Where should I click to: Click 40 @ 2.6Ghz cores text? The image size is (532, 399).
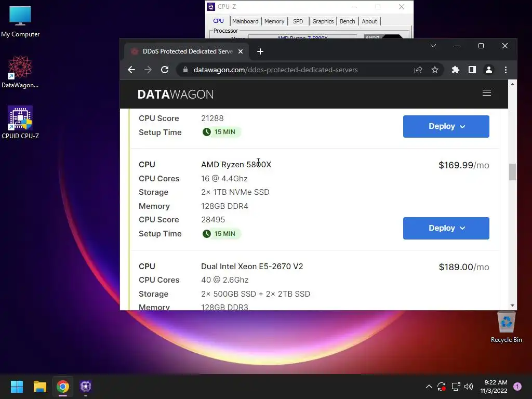pos(224,280)
